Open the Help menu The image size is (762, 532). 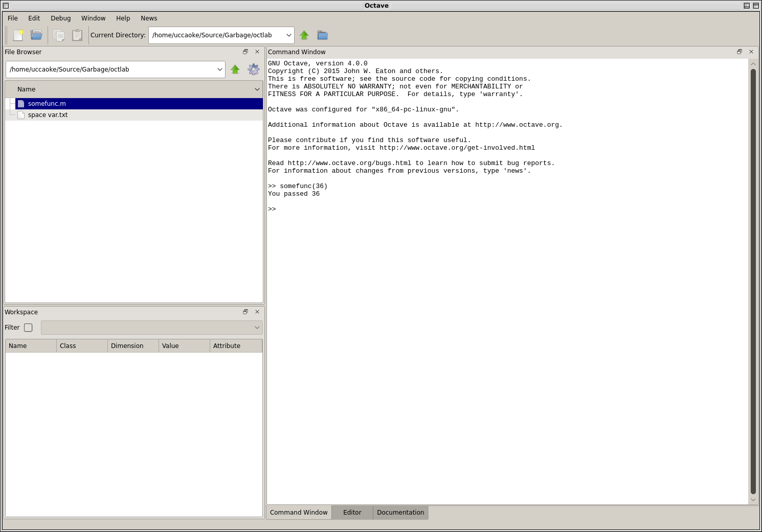pyautogui.click(x=123, y=18)
